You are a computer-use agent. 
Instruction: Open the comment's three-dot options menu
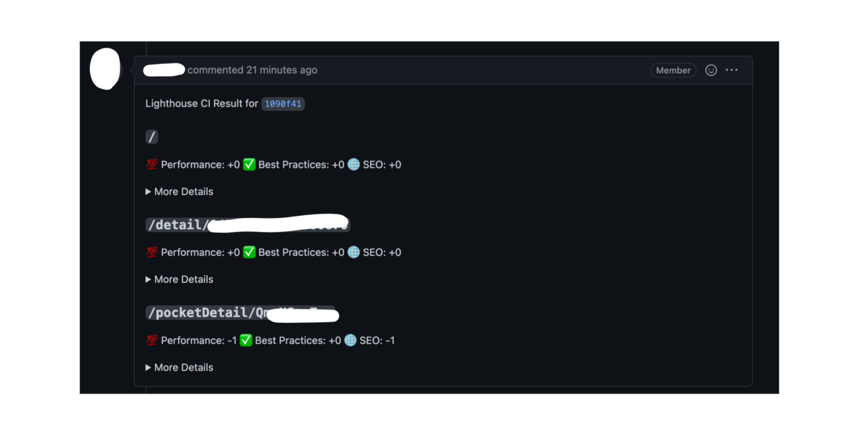click(732, 71)
